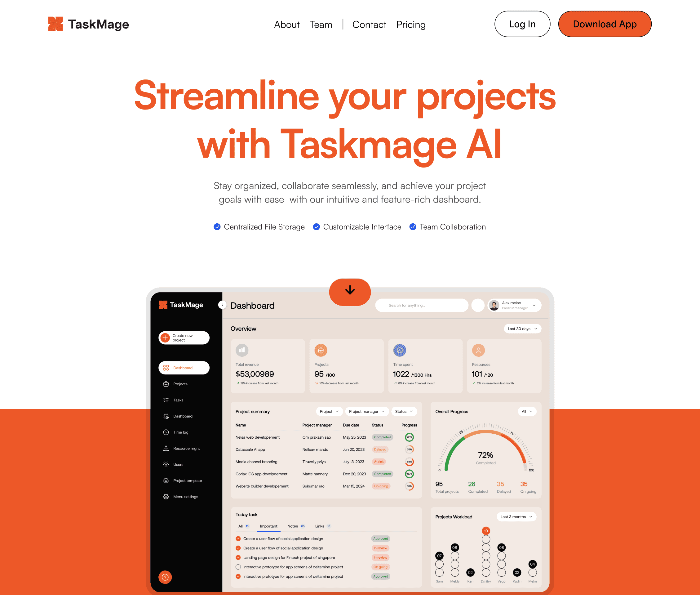Toggle the Team Collaboration checkbox
The image size is (700, 595).
[413, 227]
